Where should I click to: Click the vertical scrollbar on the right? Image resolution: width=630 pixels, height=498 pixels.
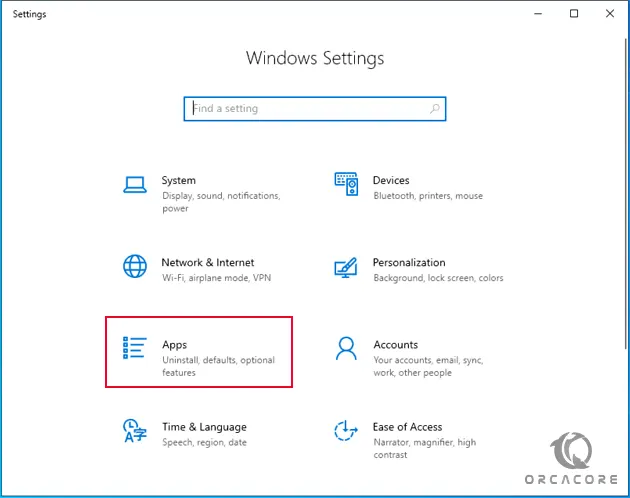coord(626,194)
